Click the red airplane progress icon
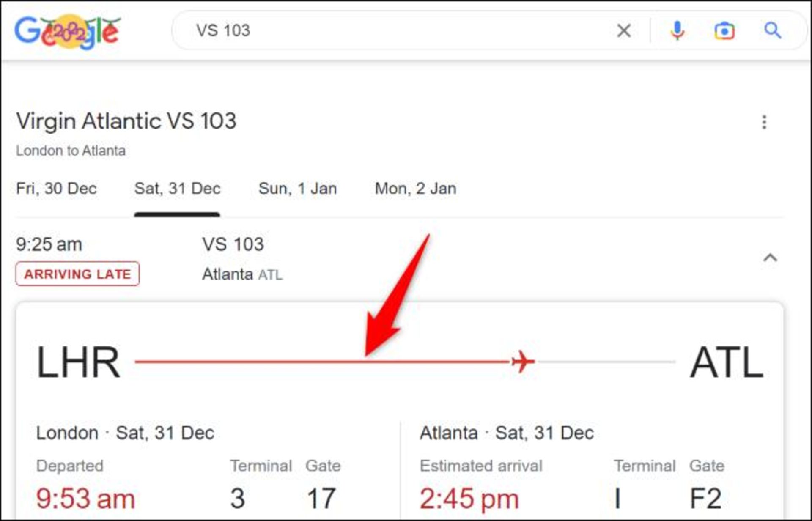812x521 pixels. 523,362
